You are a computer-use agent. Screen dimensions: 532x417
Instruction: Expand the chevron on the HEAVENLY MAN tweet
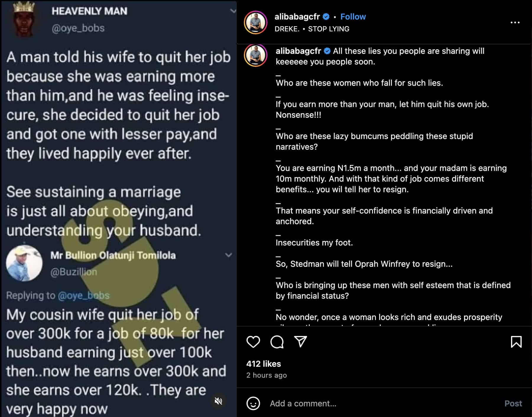(233, 11)
